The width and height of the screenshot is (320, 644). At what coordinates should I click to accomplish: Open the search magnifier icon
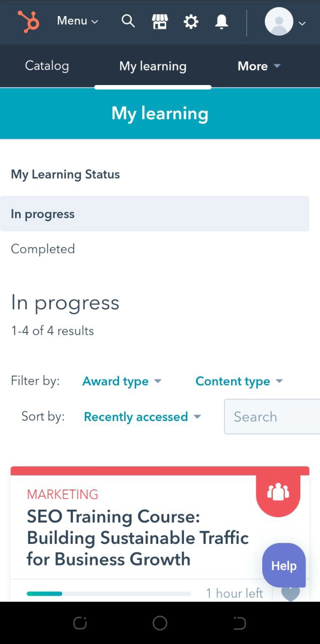[128, 21]
